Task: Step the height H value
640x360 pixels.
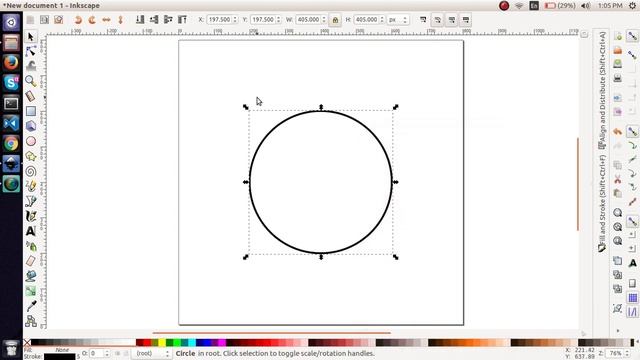Action: (382, 20)
